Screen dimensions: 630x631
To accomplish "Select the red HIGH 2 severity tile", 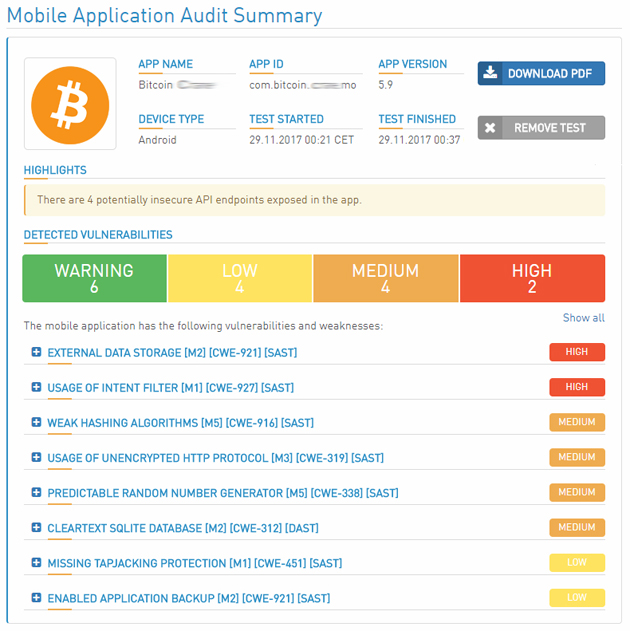I will pos(532,278).
